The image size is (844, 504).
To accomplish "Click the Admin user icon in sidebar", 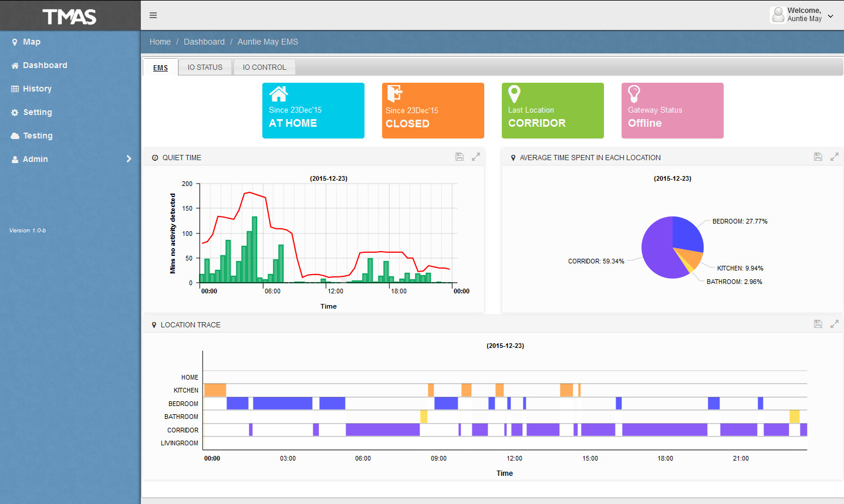I will [x=15, y=160].
